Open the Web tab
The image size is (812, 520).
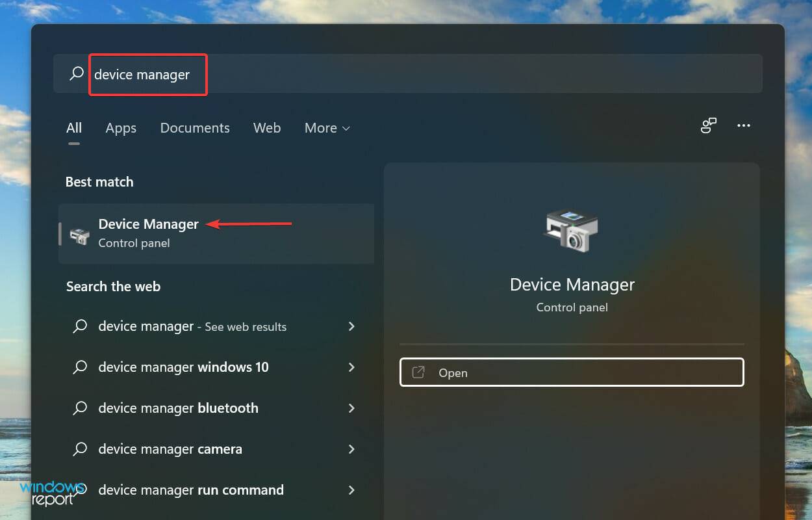[267, 128]
